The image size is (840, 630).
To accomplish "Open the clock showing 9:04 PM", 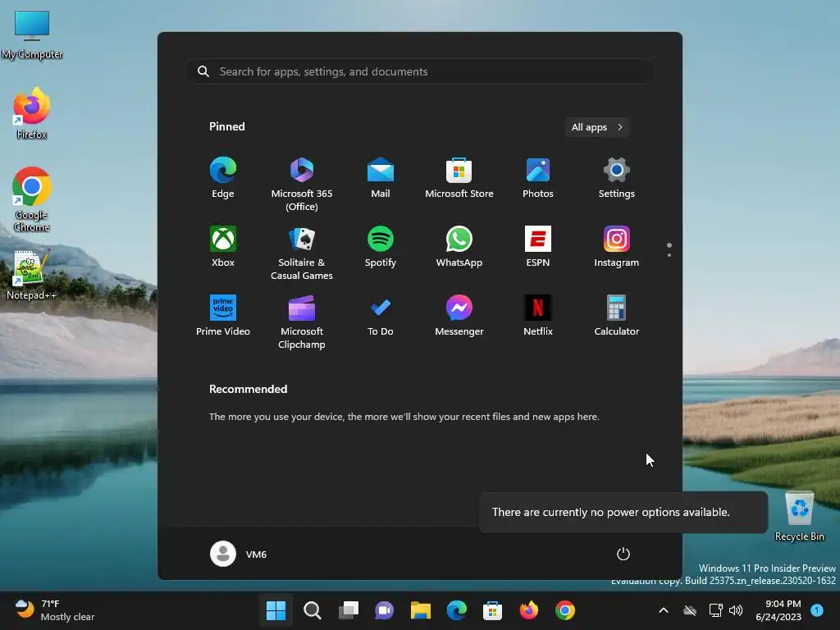I will pyautogui.click(x=778, y=610).
